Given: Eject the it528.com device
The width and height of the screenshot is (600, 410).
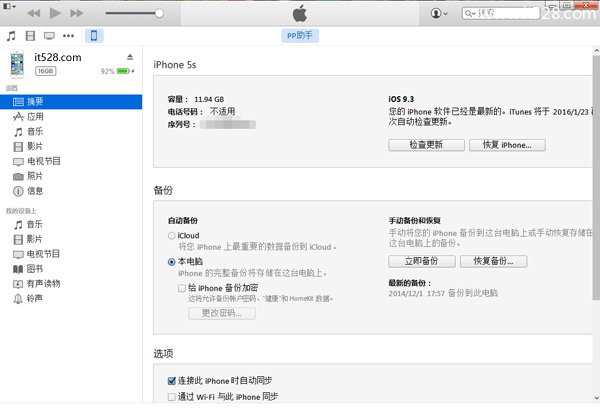Looking at the screenshot, I should (x=130, y=57).
